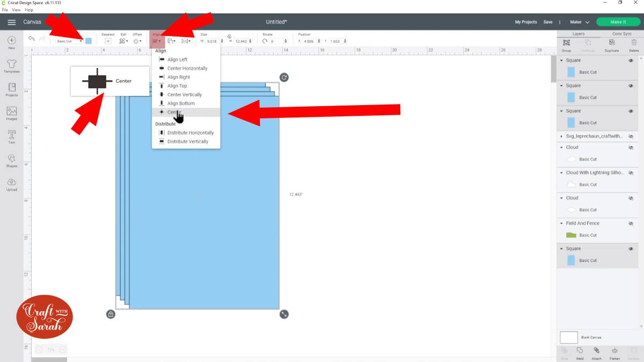Open the Projects sidebar icon
644x362 pixels.
pos(11,90)
